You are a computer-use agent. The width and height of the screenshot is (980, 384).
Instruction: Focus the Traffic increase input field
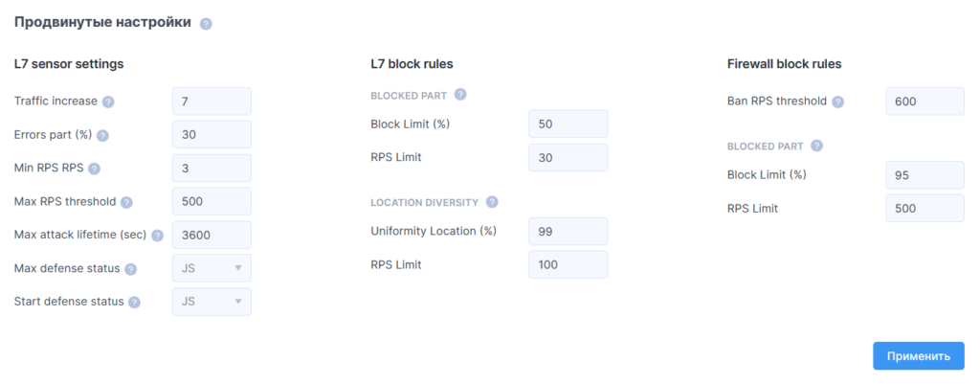[212, 102]
